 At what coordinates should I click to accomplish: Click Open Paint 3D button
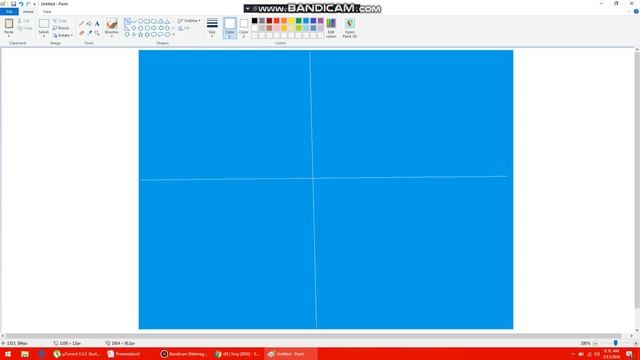click(x=349, y=28)
